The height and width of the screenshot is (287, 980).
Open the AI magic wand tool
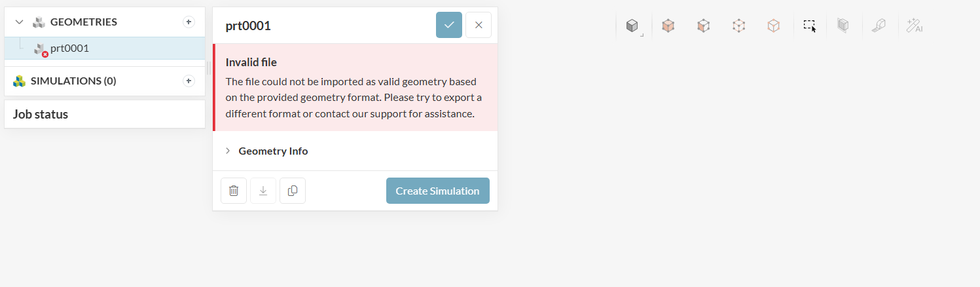click(914, 26)
